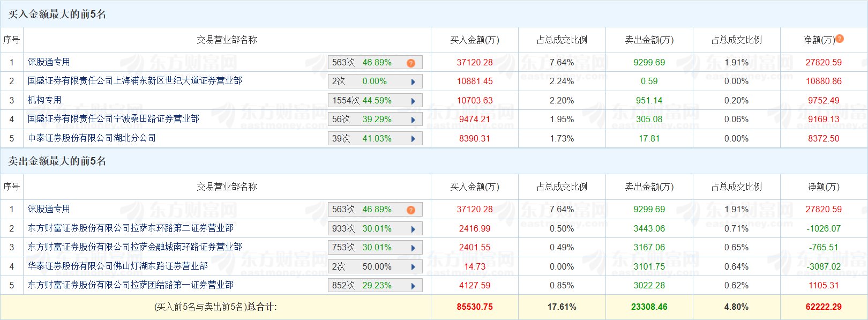The width and height of the screenshot is (868, 320).
Task: Click orange question icon for 深股通专用 in sell table
Action: [x=411, y=210]
